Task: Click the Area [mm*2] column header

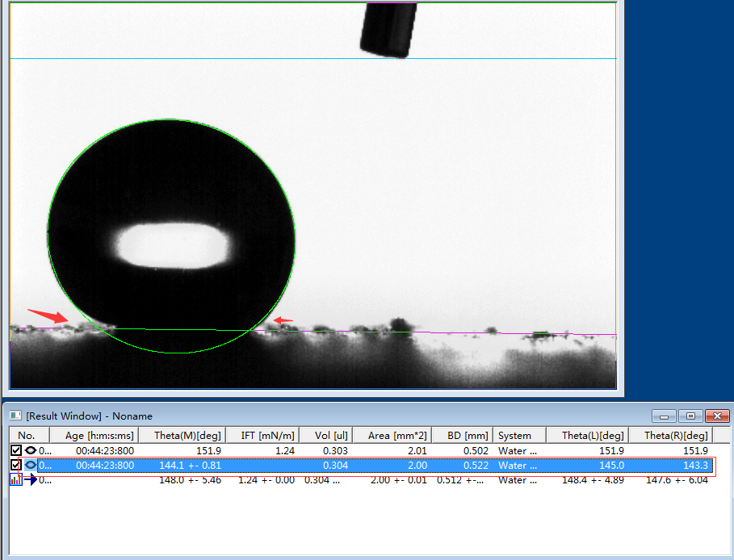Action: (x=393, y=435)
